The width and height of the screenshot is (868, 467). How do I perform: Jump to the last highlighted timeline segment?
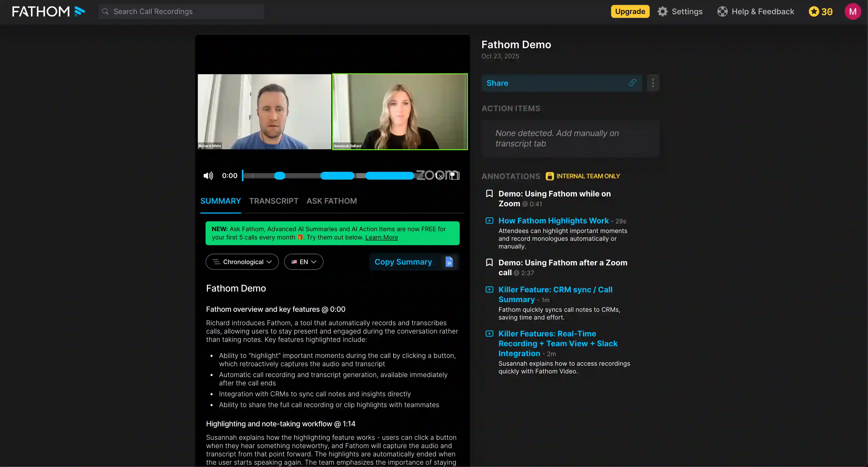point(389,175)
